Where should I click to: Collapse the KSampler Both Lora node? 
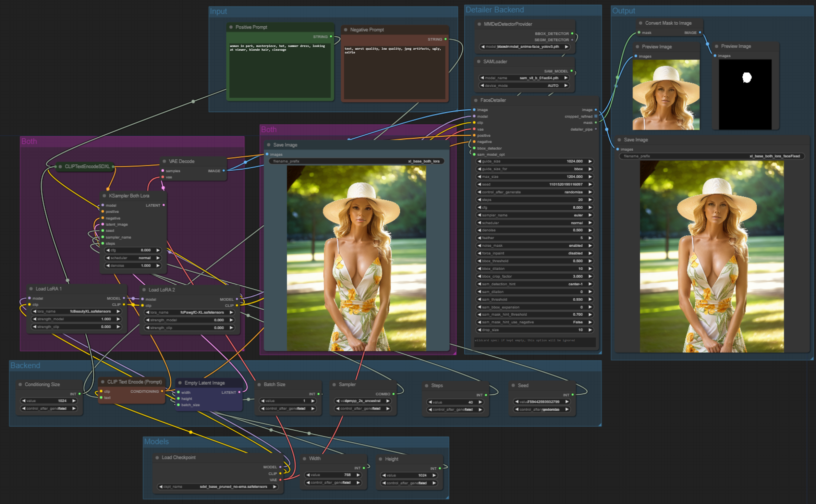tap(105, 196)
